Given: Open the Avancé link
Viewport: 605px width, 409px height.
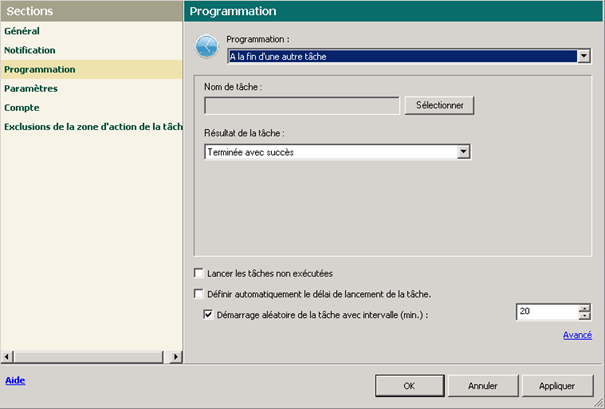Looking at the screenshot, I should pyautogui.click(x=577, y=335).
